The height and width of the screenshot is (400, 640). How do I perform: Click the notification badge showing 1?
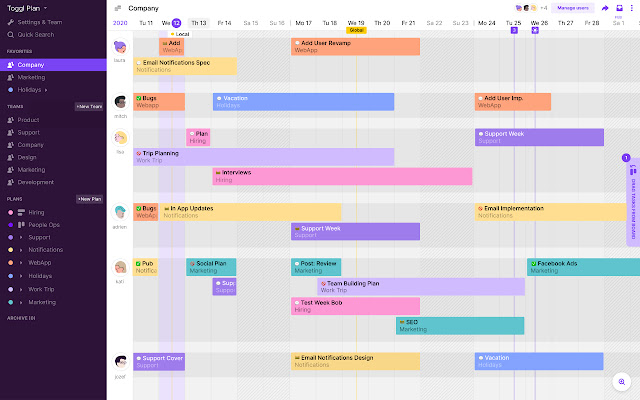(x=626, y=158)
